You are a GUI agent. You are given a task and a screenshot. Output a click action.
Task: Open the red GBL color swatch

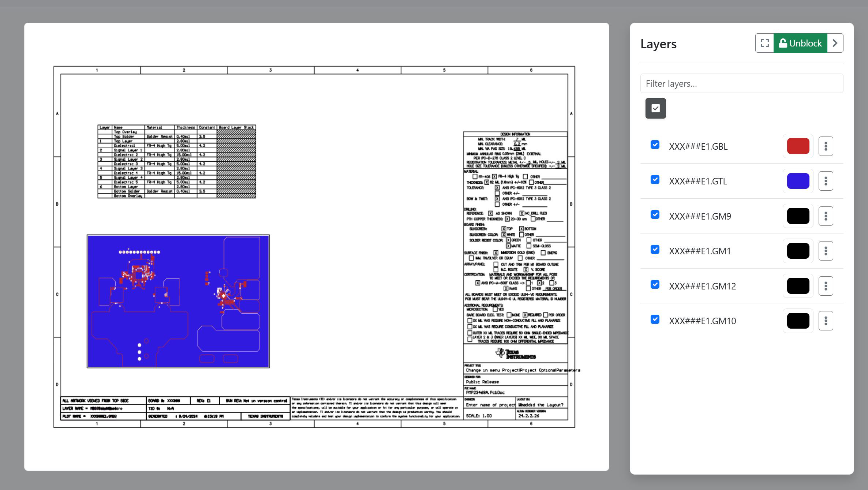tap(798, 146)
